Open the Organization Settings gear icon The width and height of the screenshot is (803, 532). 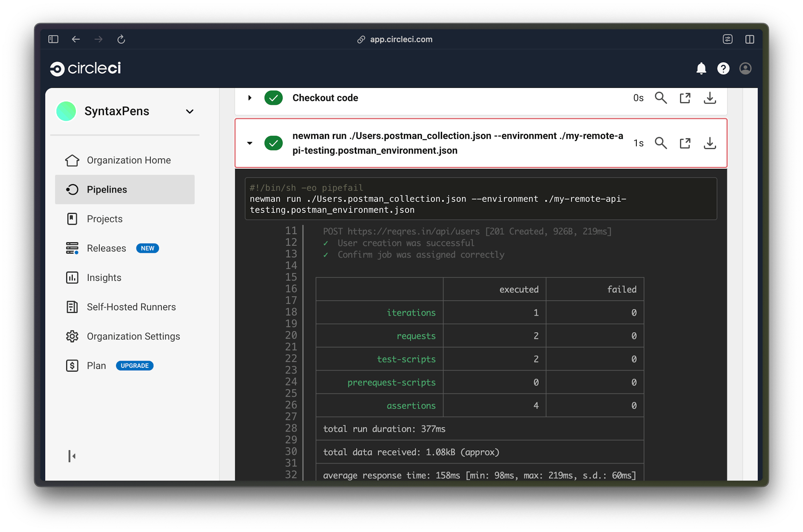pos(73,336)
